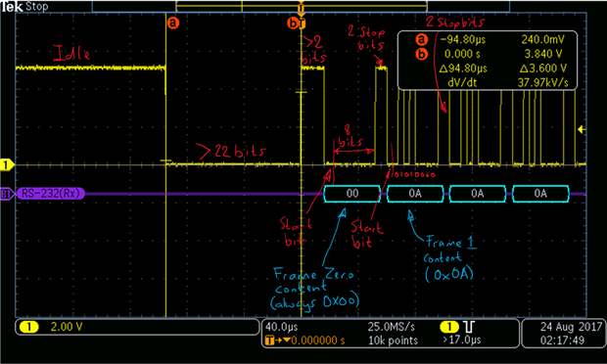Click the B1 bus indicator badge
This screenshot has height=364, width=607.
coord(7,194)
